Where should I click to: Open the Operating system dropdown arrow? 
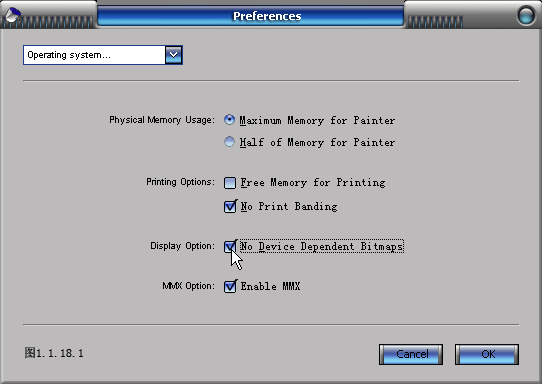pos(174,55)
